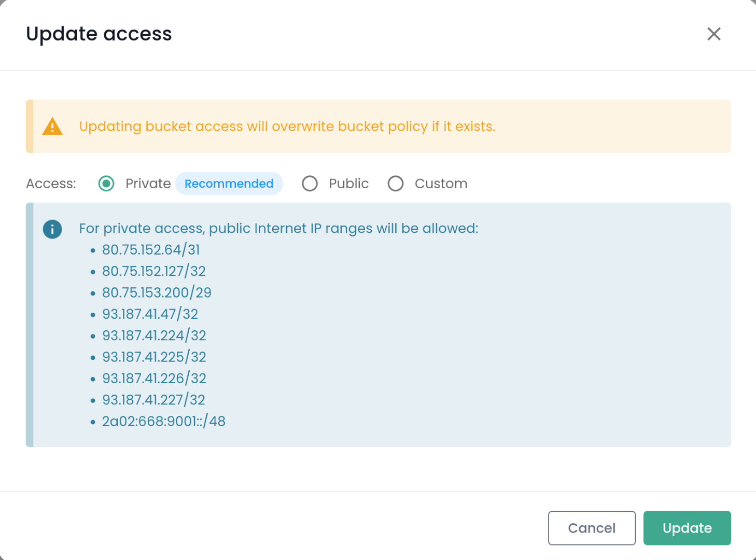Select the Public access option

[310, 184]
